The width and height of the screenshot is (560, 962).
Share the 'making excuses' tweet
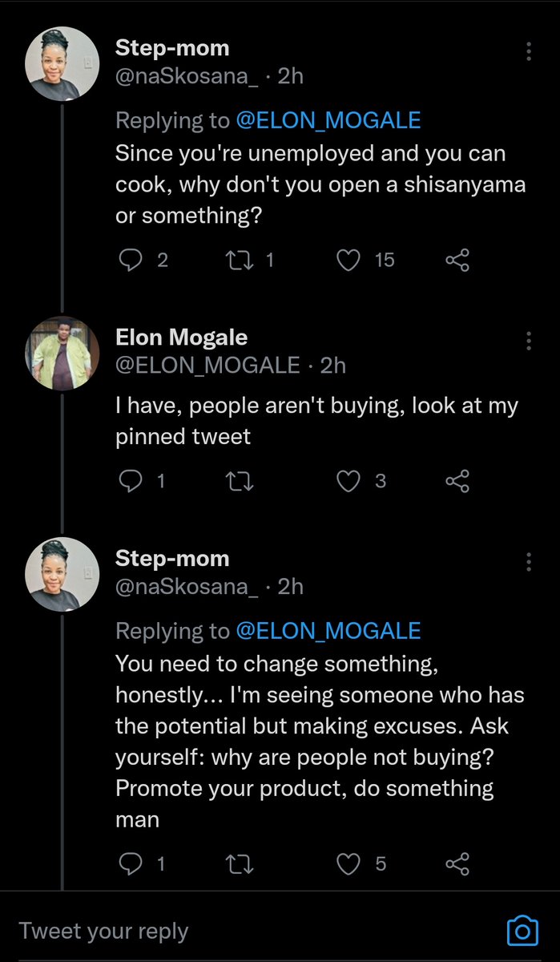pos(457,863)
